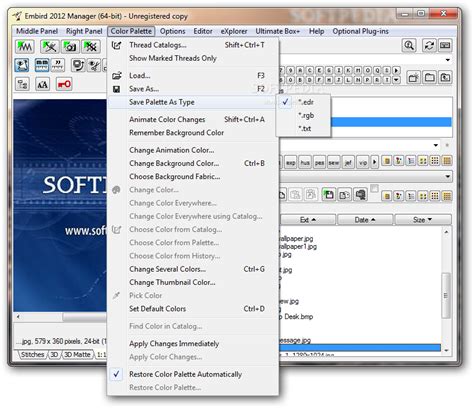474x408 pixels.
Task: Switch to the 3D Matte tab
Action: (x=77, y=355)
